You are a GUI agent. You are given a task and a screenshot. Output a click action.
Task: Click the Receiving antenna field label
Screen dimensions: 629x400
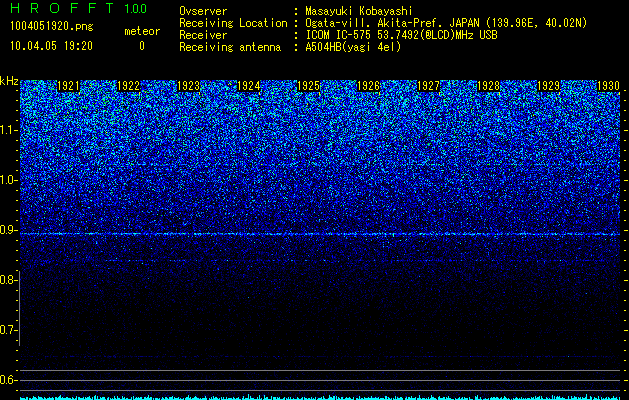click(x=230, y=47)
